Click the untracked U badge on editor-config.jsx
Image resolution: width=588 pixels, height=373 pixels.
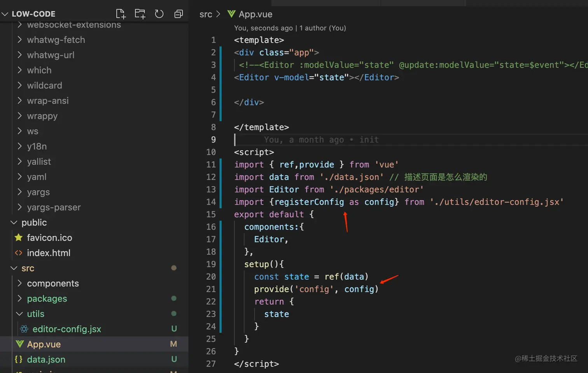click(174, 329)
